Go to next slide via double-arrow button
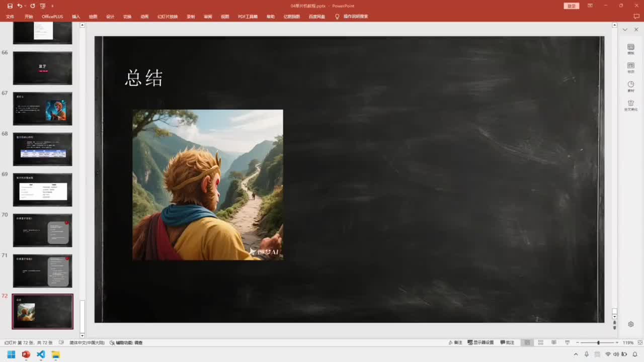This screenshot has height=362, width=644. point(614,328)
